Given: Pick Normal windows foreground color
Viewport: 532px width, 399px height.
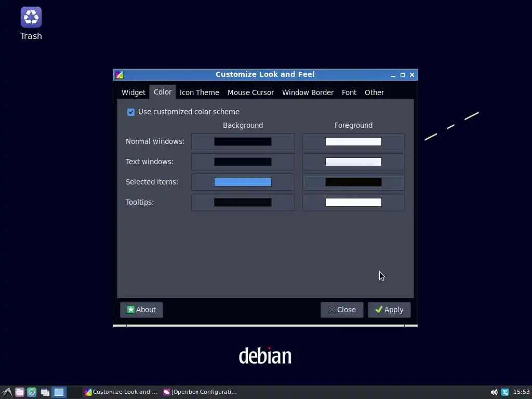Looking at the screenshot, I should coord(353,141).
